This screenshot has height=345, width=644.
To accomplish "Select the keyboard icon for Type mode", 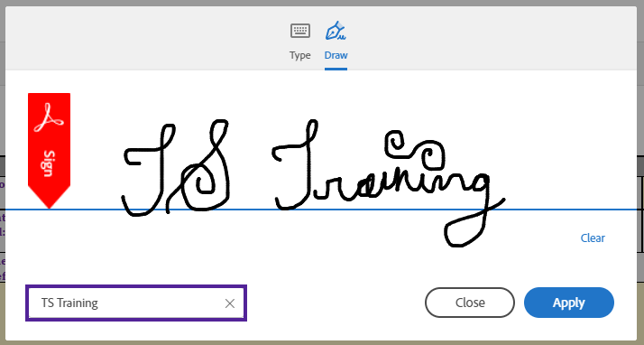I will [300, 31].
